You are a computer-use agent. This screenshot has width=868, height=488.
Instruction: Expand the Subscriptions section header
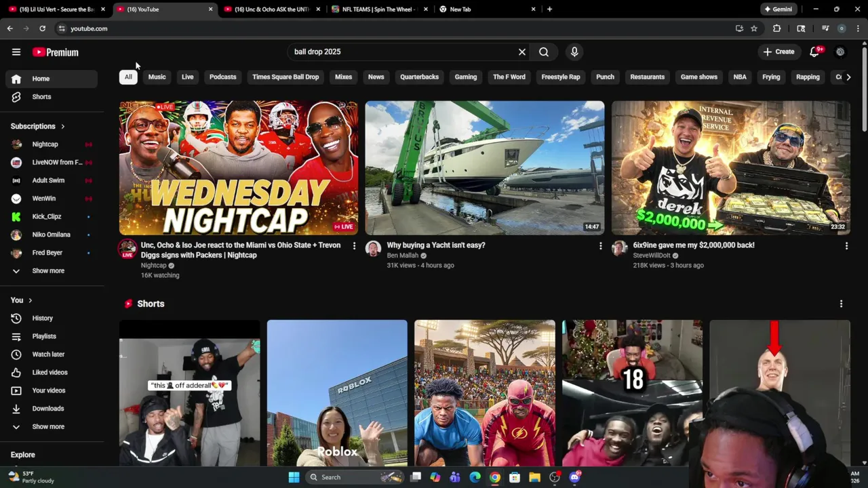38,126
